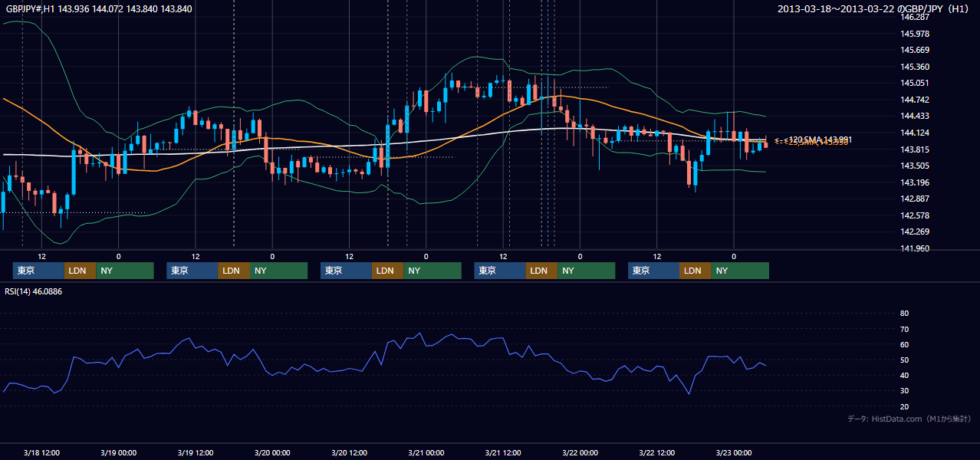Click the 3/22 00:00 time axis label
980x460 pixels.
[580, 452]
